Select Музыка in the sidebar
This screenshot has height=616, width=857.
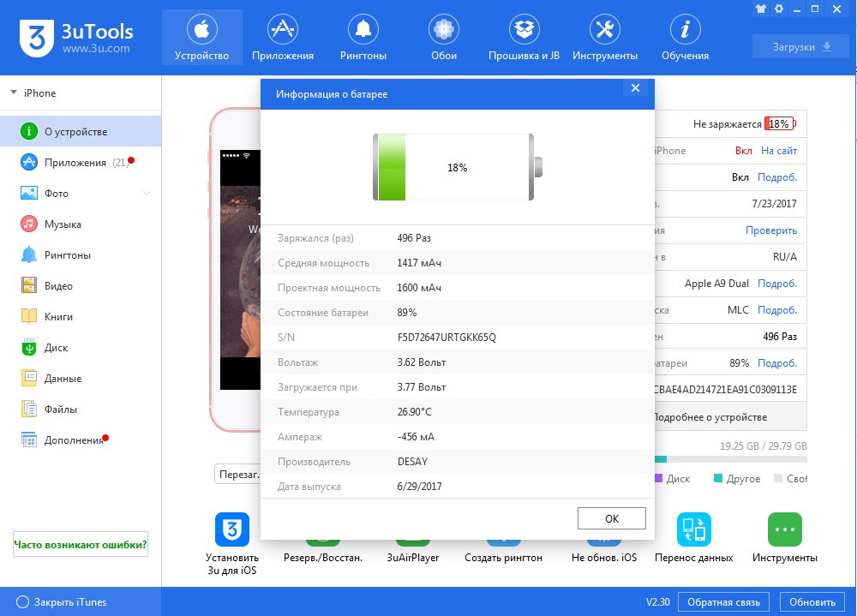click(x=81, y=224)
